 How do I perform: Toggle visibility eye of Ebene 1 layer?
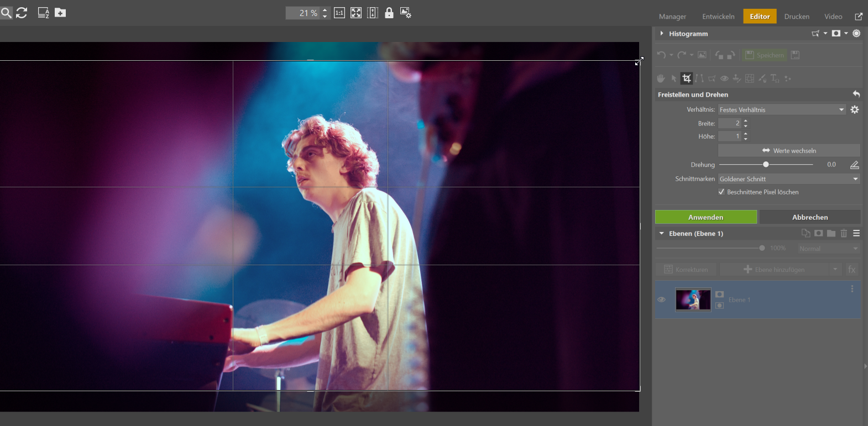(661, 299)
